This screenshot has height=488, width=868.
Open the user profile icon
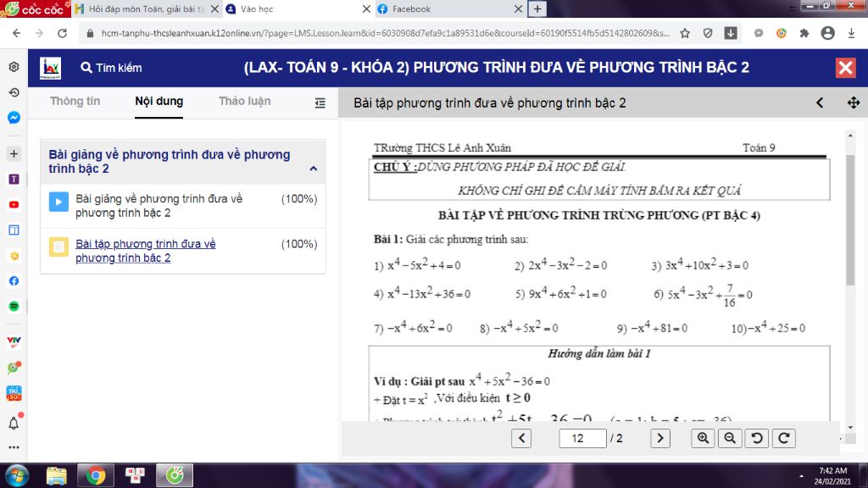[827, 33]
